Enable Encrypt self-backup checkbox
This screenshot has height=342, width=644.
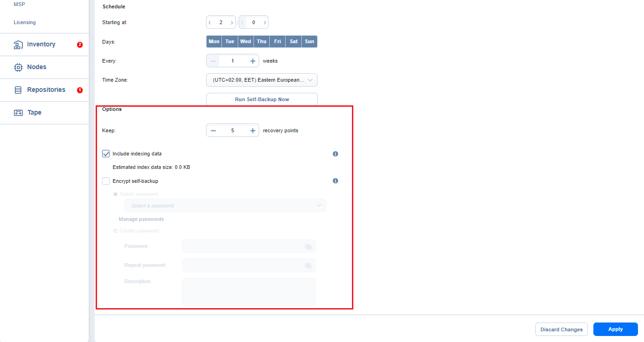(x=106, y=181)
